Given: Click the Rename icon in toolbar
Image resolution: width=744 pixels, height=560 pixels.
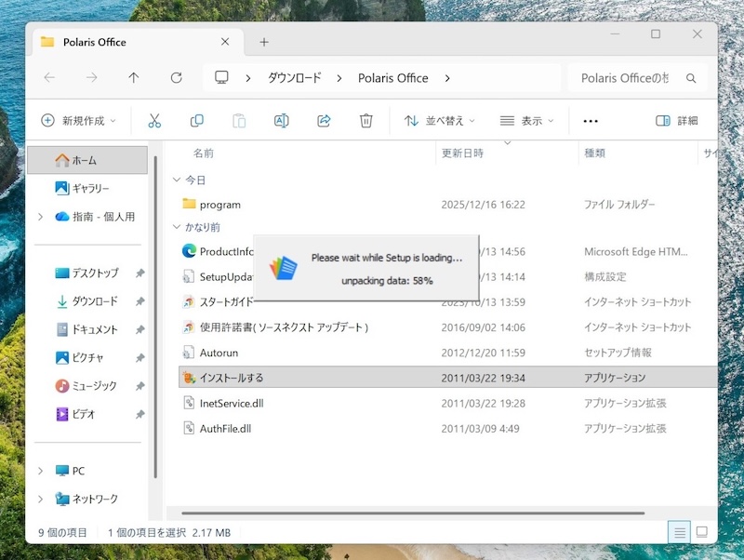Looking at the screenshot, I should point(281,121).
